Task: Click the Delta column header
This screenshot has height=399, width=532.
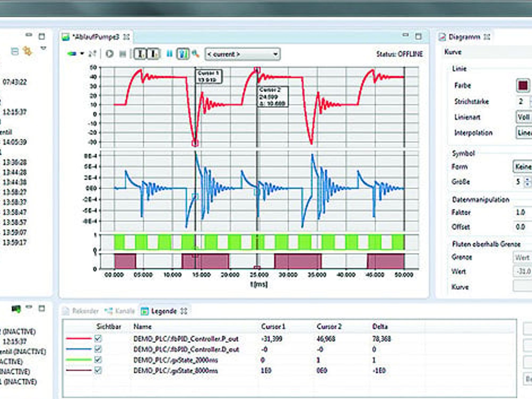Action: (380, 327)
